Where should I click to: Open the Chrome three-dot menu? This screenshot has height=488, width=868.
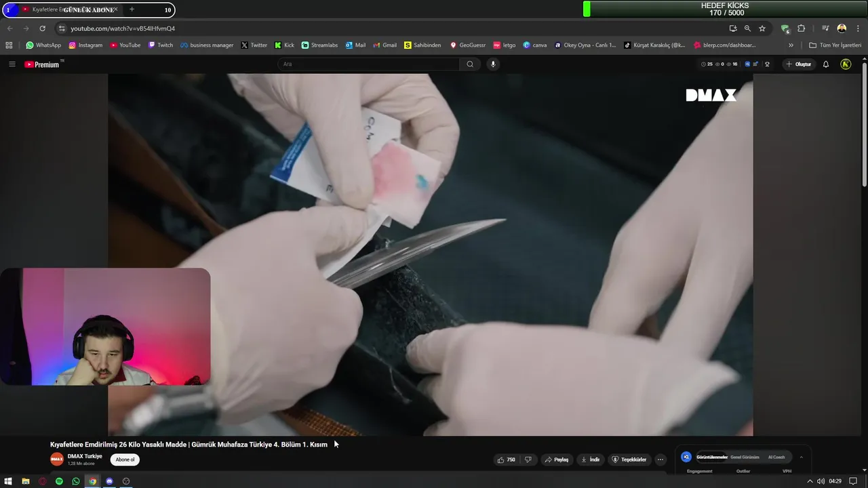coord(858,28)
